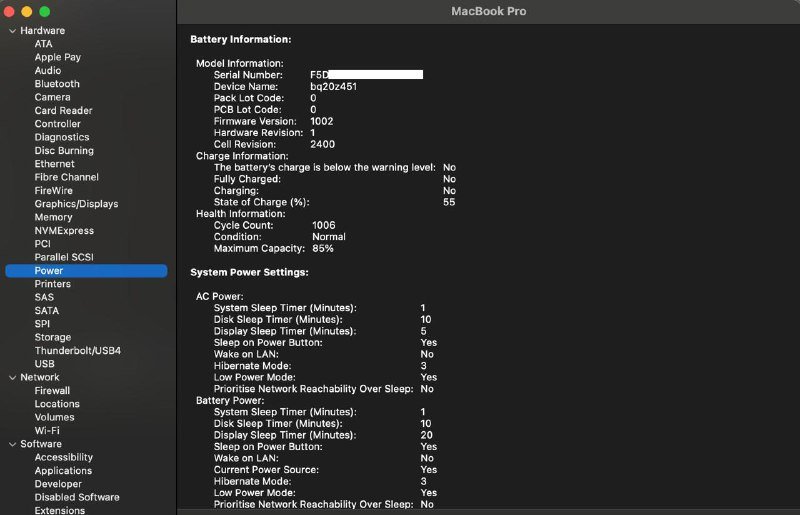800x515 pixels.
Task: Select SATA in the sidebar
Action: point(46,310)
